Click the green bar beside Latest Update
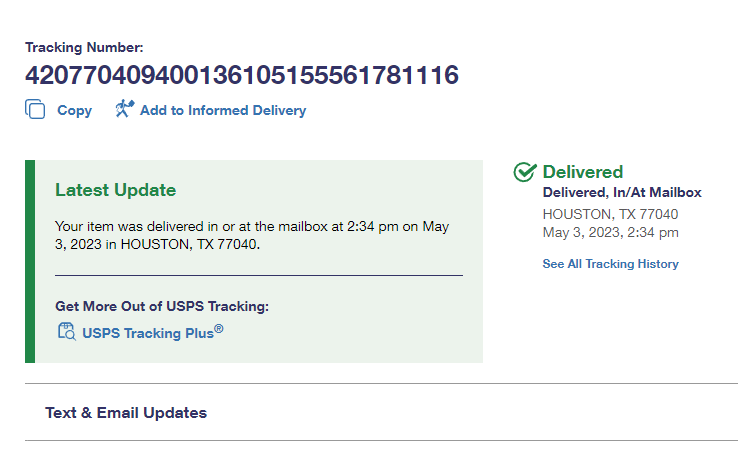Screen dimensions: 738x456 coord(30,261)
